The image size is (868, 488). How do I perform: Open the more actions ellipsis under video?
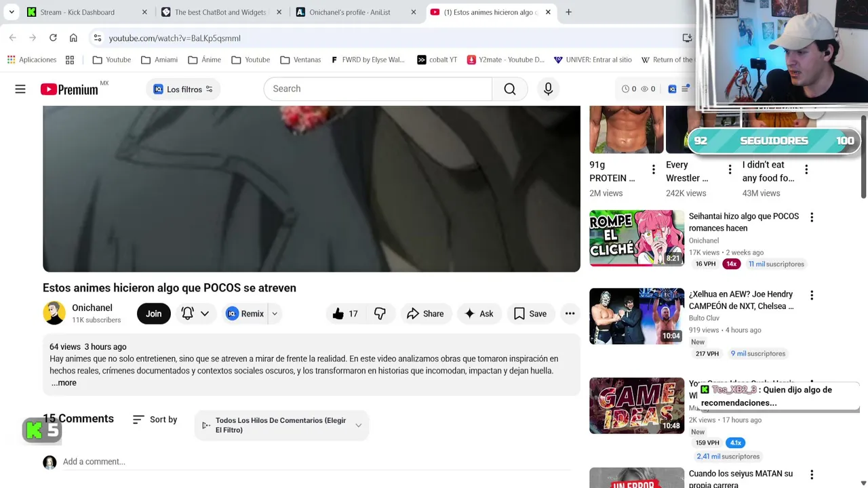point(570,314)
